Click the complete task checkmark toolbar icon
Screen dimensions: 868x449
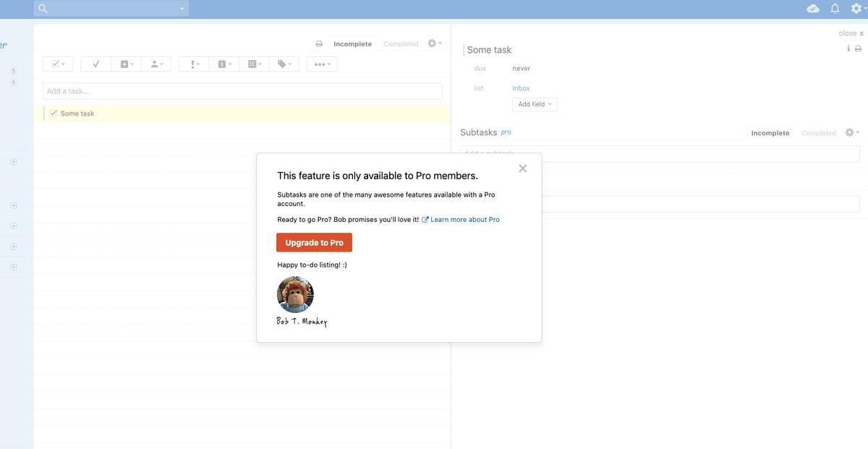[x=96, y=64]
